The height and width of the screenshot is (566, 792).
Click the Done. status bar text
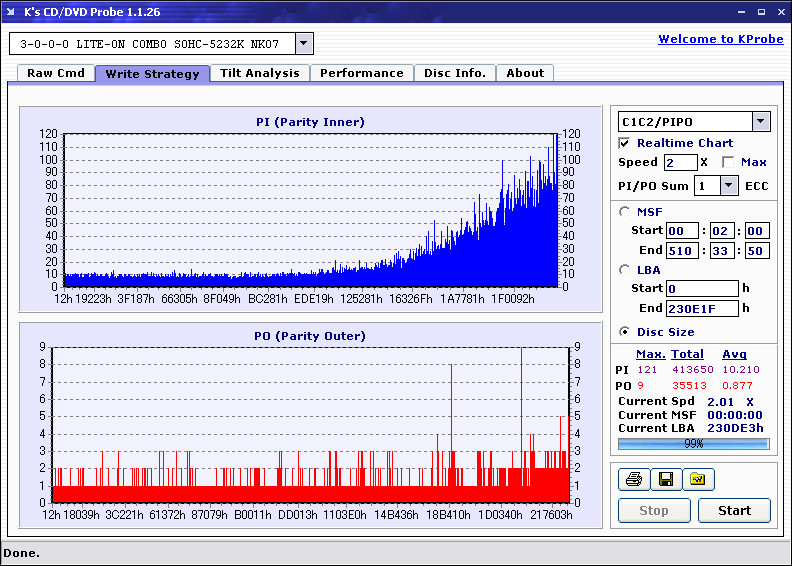[x=22, y=553]
